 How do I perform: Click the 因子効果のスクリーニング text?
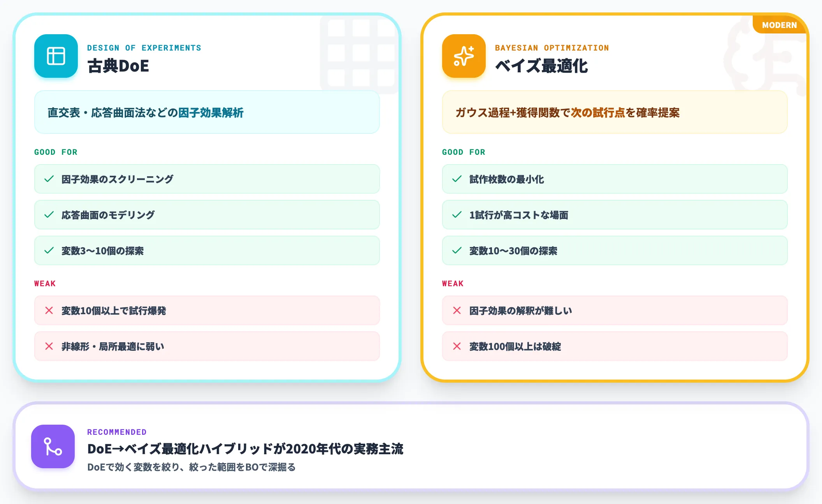(x=117, y=179)
